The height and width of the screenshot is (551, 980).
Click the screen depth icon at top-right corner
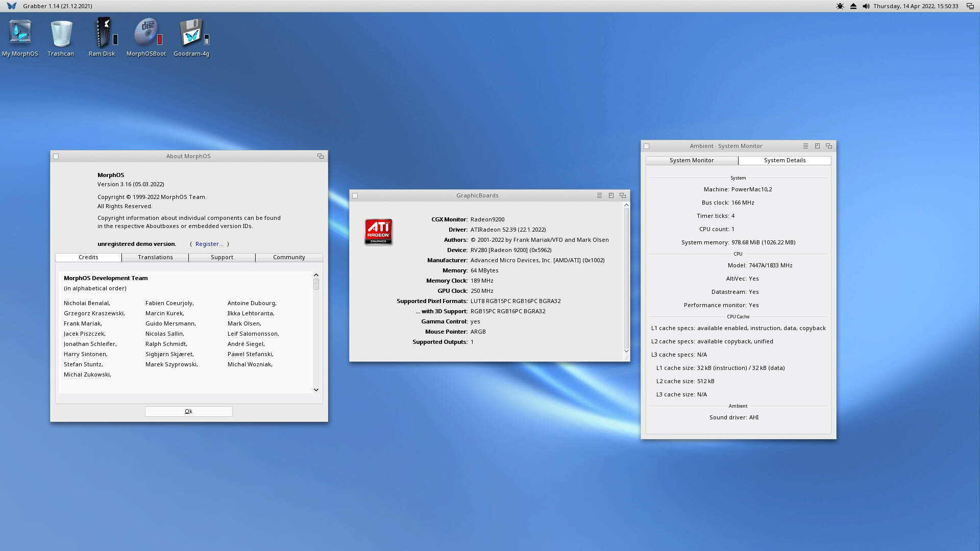click(970, 6)
